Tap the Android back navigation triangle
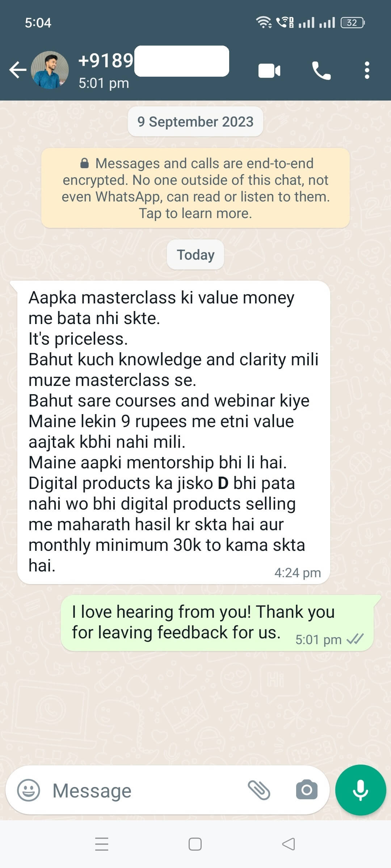The width and height of the screenshot is (391, 868). coord(289,844)
